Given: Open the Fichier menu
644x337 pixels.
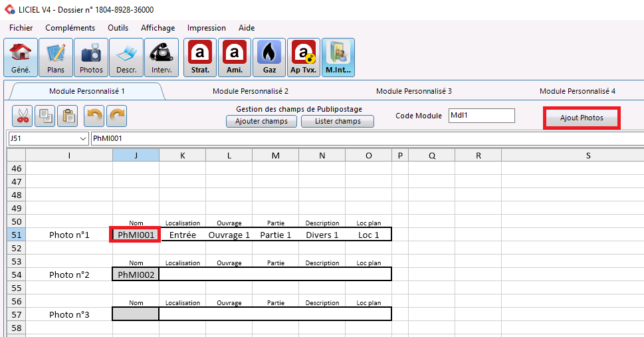Looking at the screenshot, I should pyautogui.click(x=21, y=28).
